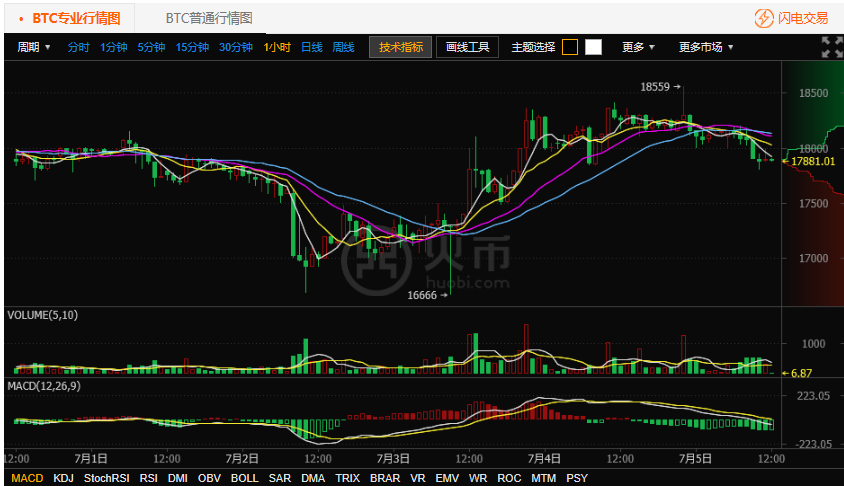This screenshot has width=844, height=486.
Task: Click current price label 17881.01
Action: click(813, 161)
